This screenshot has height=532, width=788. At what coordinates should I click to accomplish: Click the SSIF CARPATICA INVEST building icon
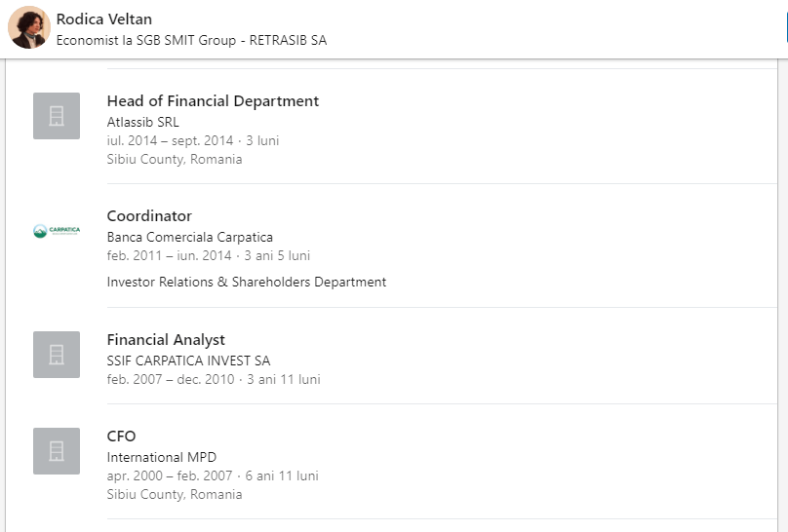tap(57, 355)
